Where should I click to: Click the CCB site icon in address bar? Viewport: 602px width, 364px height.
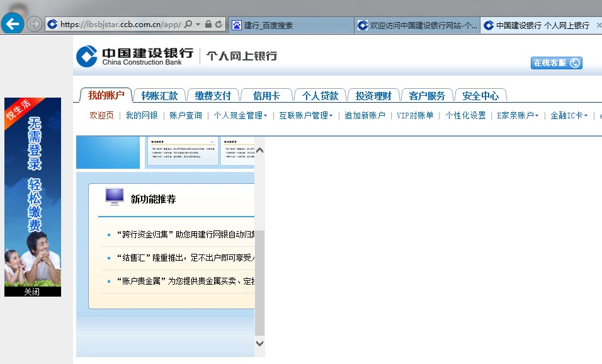52,24
